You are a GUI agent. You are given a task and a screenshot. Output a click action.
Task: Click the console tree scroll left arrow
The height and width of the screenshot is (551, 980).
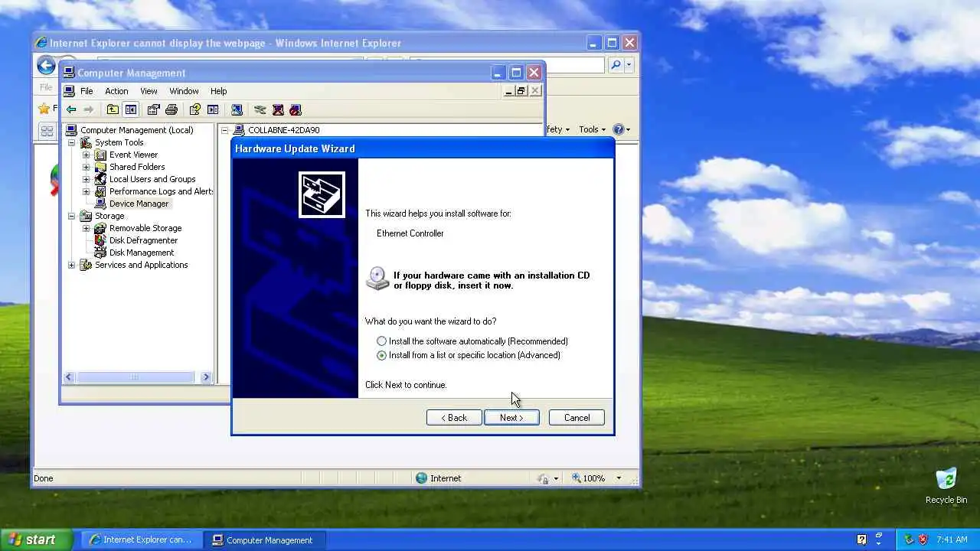69,377
